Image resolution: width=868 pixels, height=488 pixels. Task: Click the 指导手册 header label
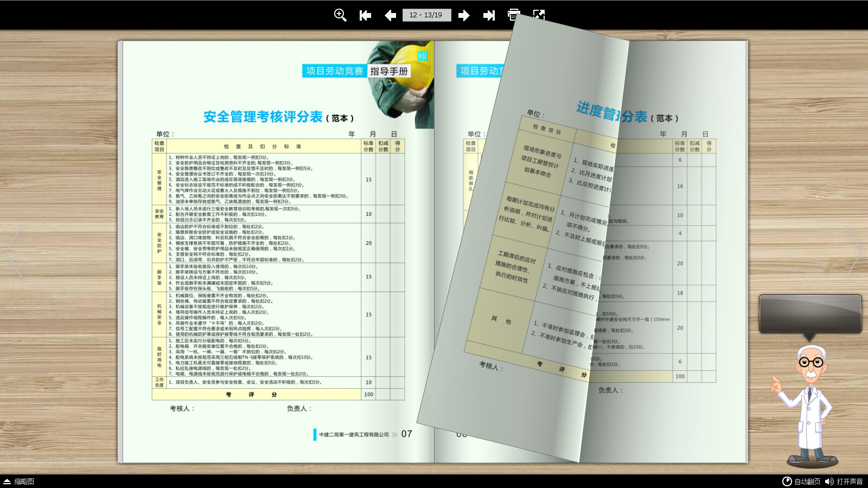click(389, 71)
